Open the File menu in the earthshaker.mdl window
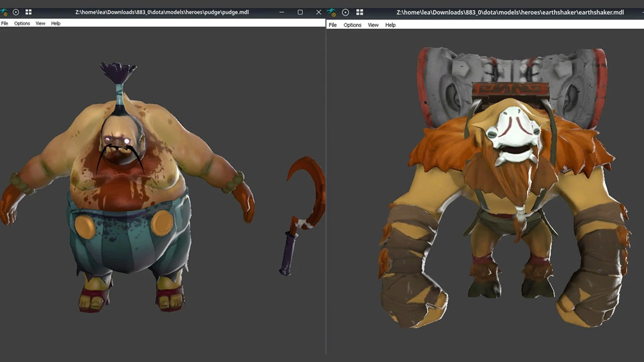 point(333,25)
